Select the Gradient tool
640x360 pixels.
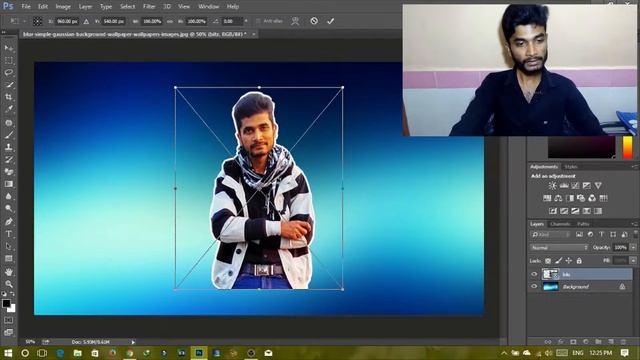[x=9, y=184]
